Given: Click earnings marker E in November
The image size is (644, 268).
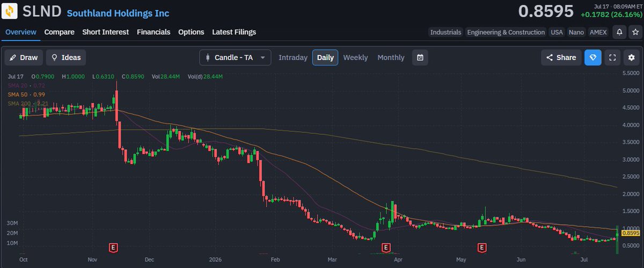Looking at the screenshot, I should (113, 248).
